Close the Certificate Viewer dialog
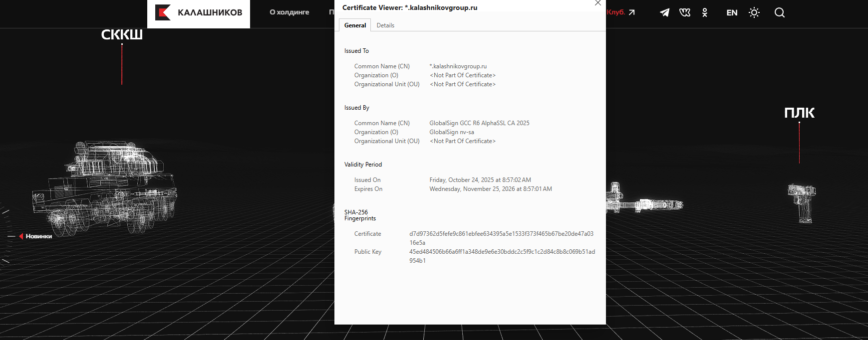 point(598,3)
